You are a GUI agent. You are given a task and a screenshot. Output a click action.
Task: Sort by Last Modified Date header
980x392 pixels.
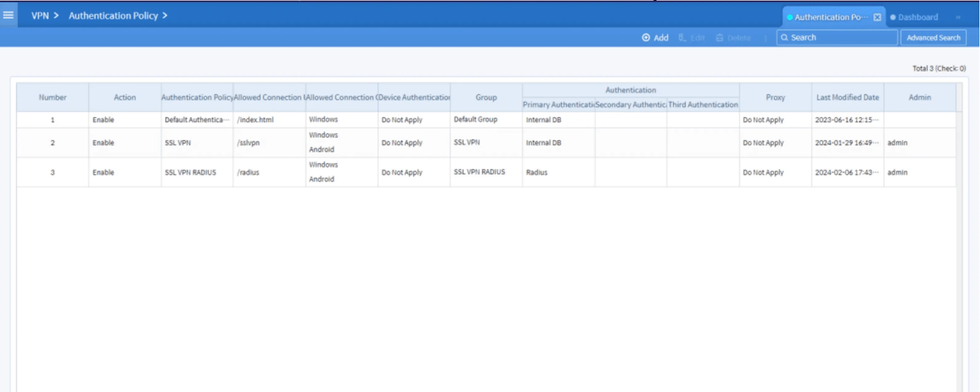[847, 98]
